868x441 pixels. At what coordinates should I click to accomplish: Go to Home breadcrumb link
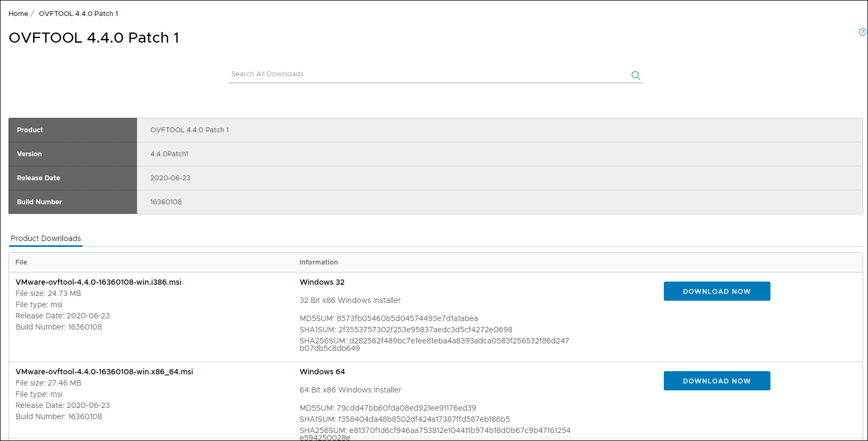pyautogui.click(x=18, y=14)
